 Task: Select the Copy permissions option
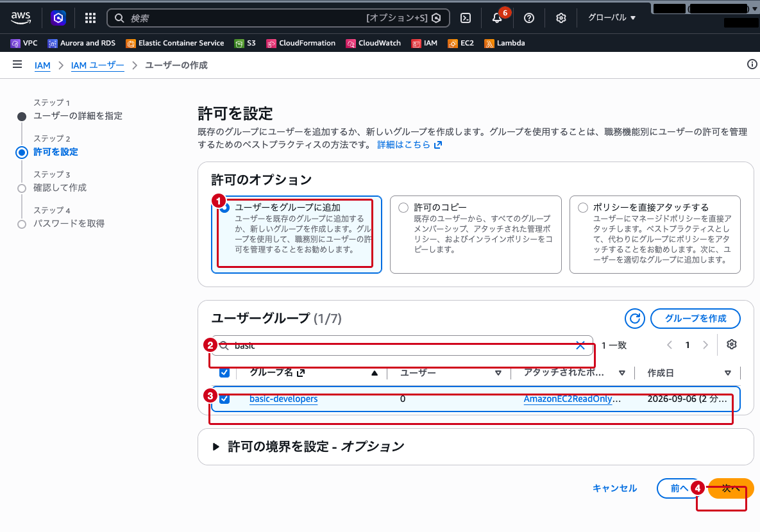(x=475, y=235)
